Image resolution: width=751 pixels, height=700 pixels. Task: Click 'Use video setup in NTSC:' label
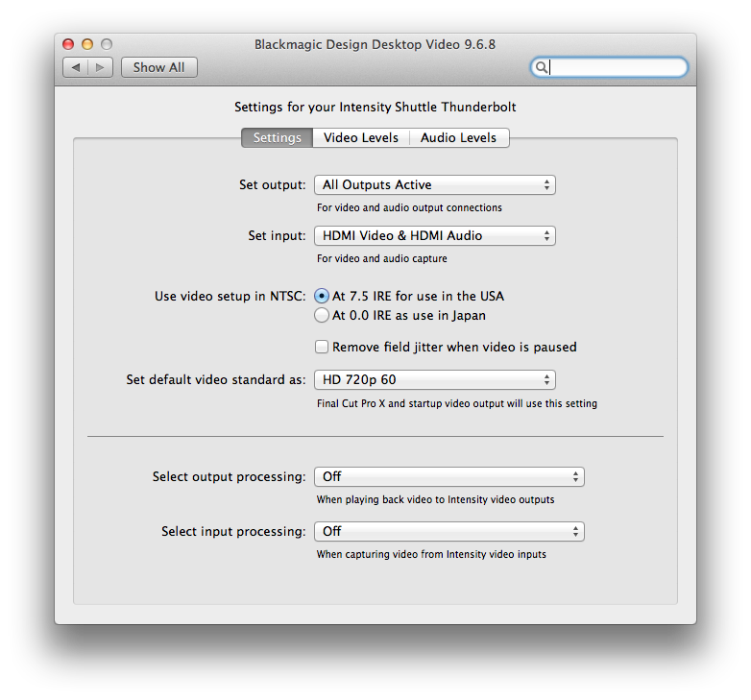click(x=230, y=297)
